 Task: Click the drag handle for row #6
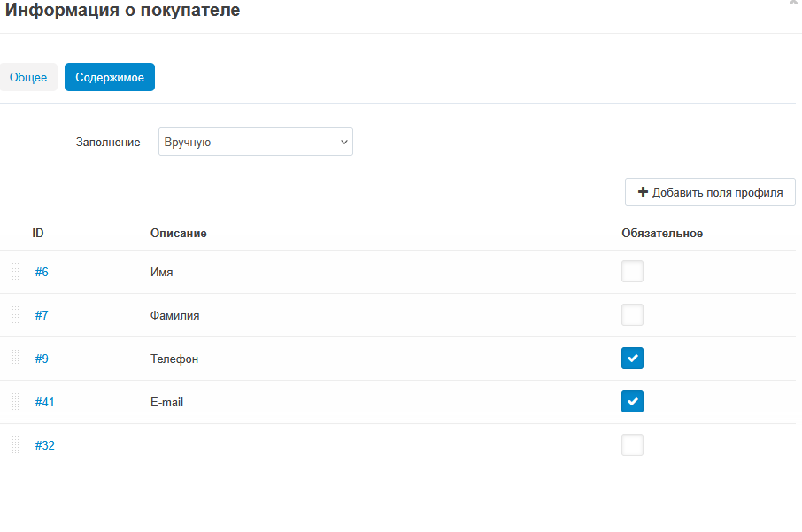coord(16,272)
